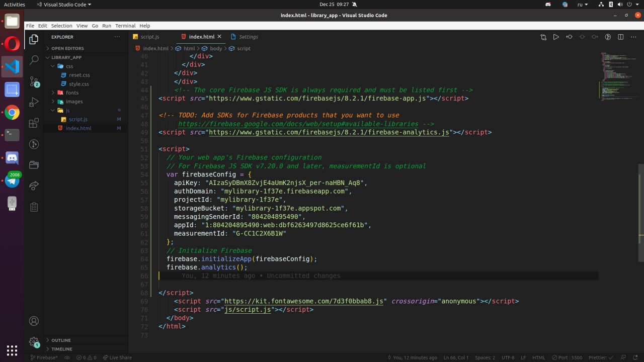The width and height of the screenshot is (644, 362).
Task: Split the editor to the right
Action: click(621, 37)
